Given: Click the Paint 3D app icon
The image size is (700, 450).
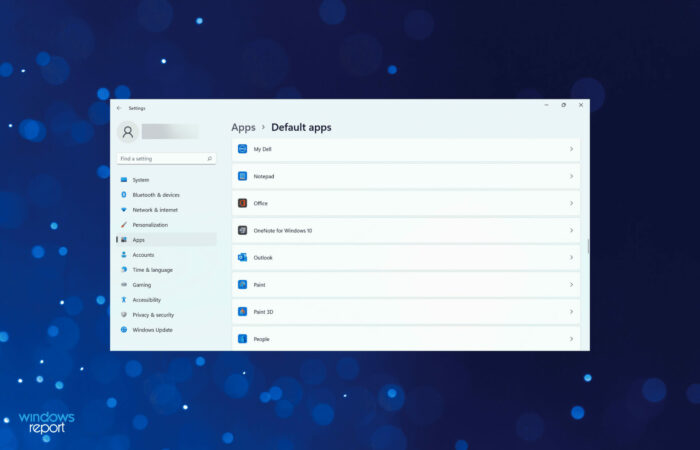Looking at the screenshot, I should (242, 312).
